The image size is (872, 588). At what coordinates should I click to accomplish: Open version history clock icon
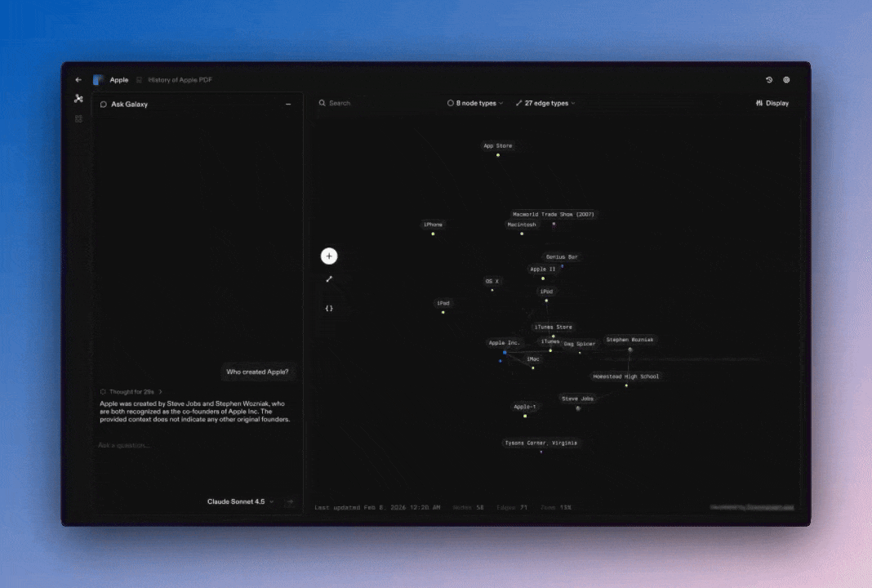click(x=769, y=79)
